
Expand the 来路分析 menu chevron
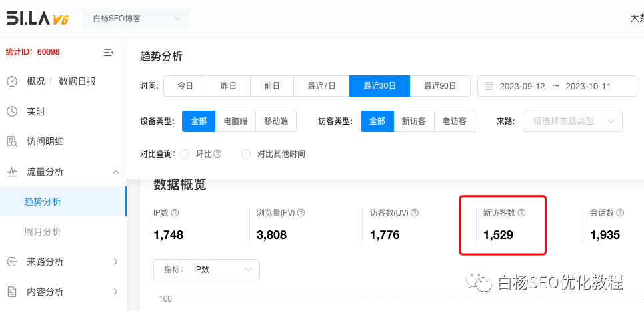[116, 262]
